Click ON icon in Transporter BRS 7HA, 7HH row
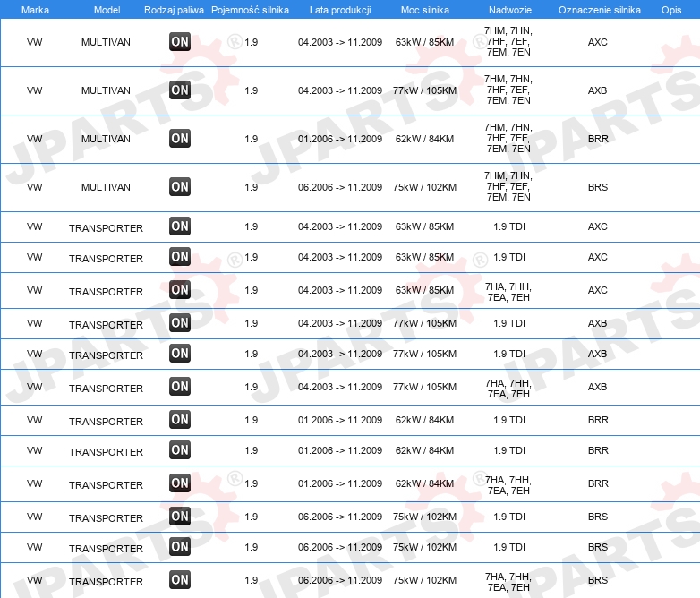The image size is (700, 598). (x=180, y=580)
